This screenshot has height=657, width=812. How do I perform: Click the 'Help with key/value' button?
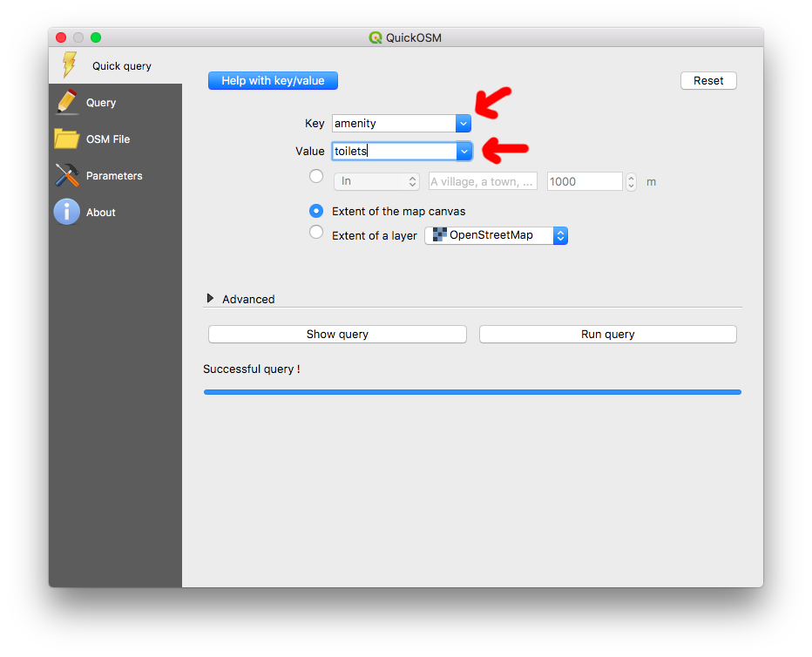[x=273, y=80]
